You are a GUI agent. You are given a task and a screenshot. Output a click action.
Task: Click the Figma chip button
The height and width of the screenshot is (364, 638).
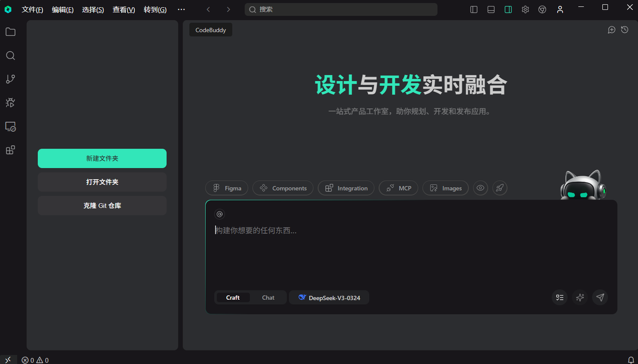click(x=227, y=188)
